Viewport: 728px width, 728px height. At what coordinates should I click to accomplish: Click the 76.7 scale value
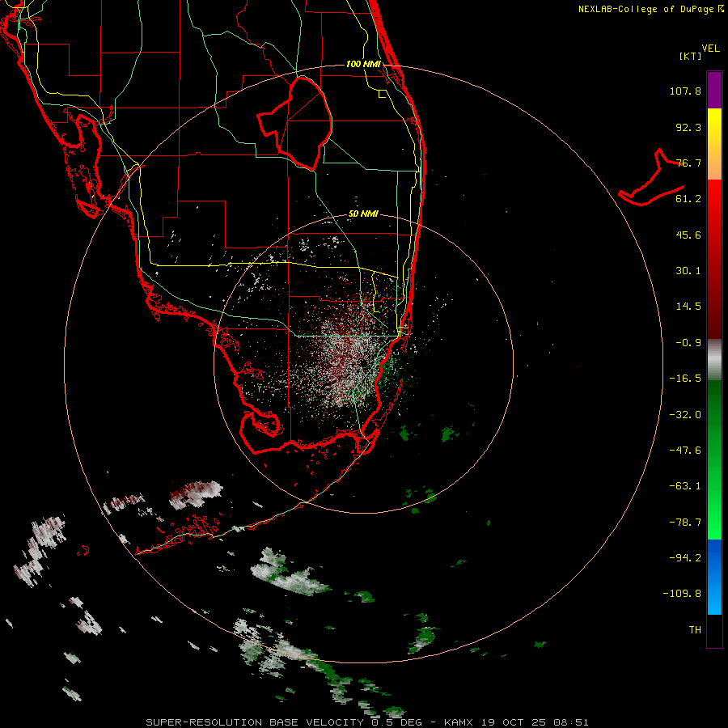pyautogui.click(x=688, y=163)
